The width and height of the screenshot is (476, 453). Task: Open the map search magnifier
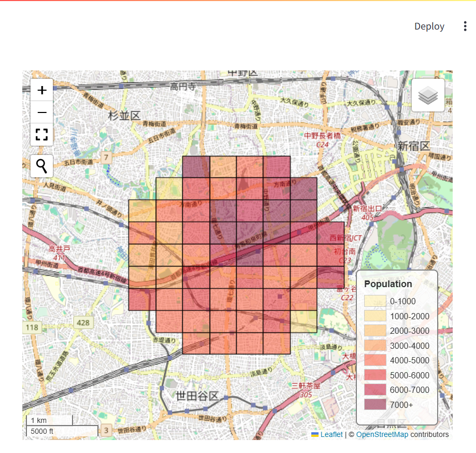(42, 166)
